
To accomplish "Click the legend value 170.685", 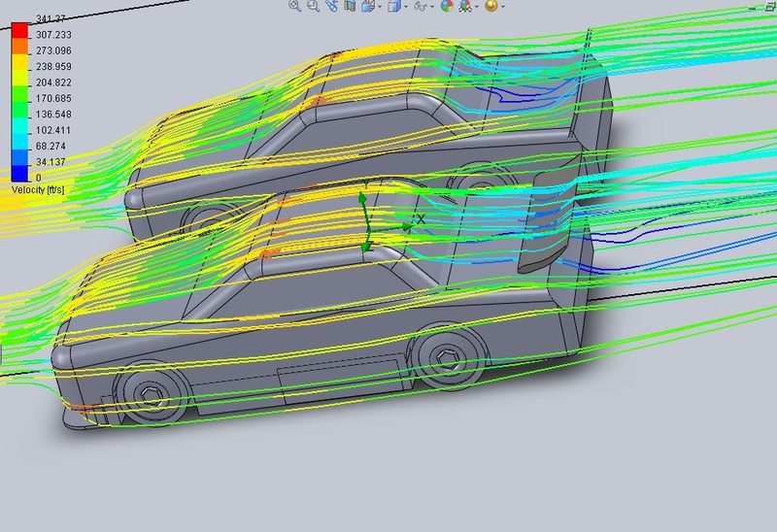I will tap(53, 98).
